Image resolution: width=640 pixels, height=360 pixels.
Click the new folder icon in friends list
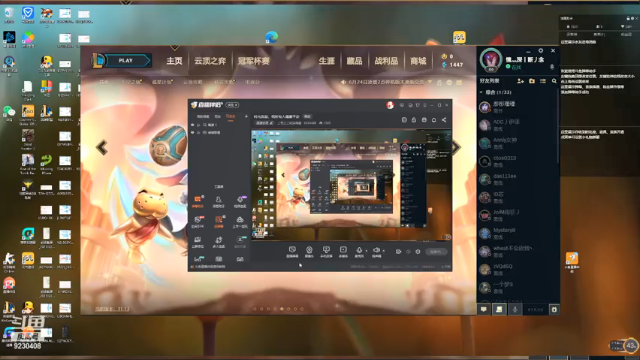point(532,81)
